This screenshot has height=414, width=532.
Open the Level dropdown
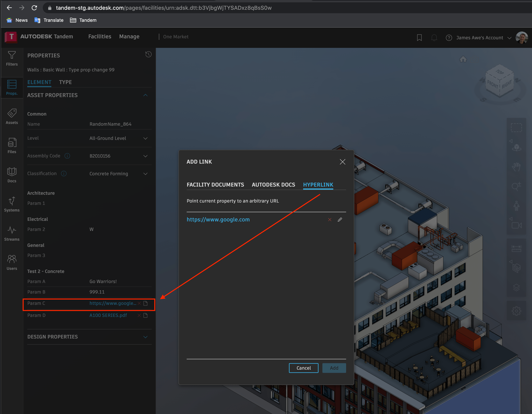145,138
